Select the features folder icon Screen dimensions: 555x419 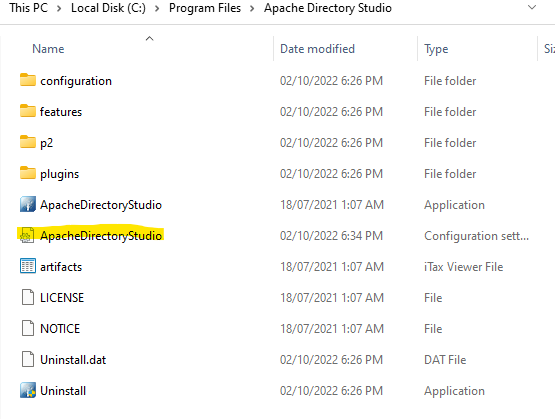[x=28, y=111]
